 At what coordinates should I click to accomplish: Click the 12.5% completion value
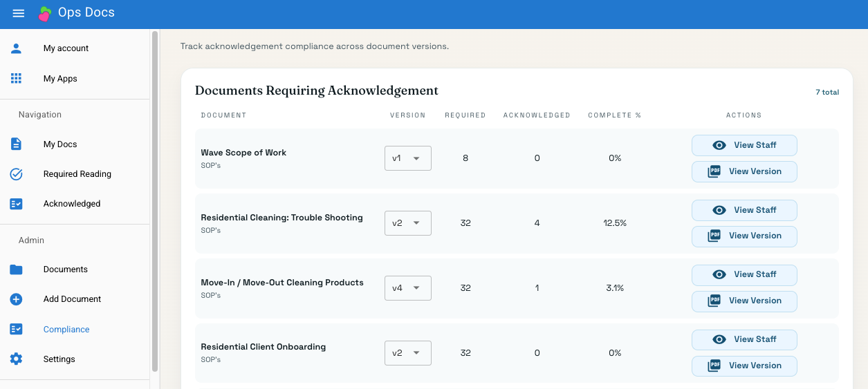coord(615,223)
